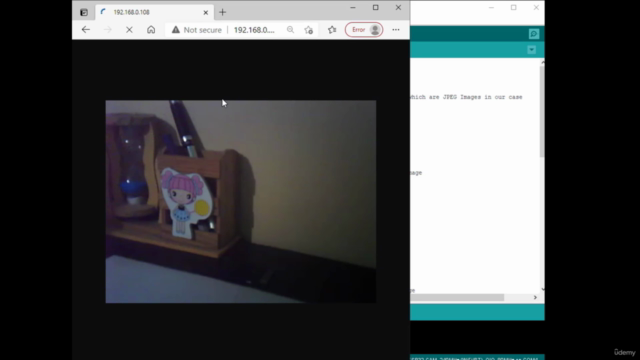640x360 pixels.
Task: Add this page to favorites
Action: pos(309,30)
